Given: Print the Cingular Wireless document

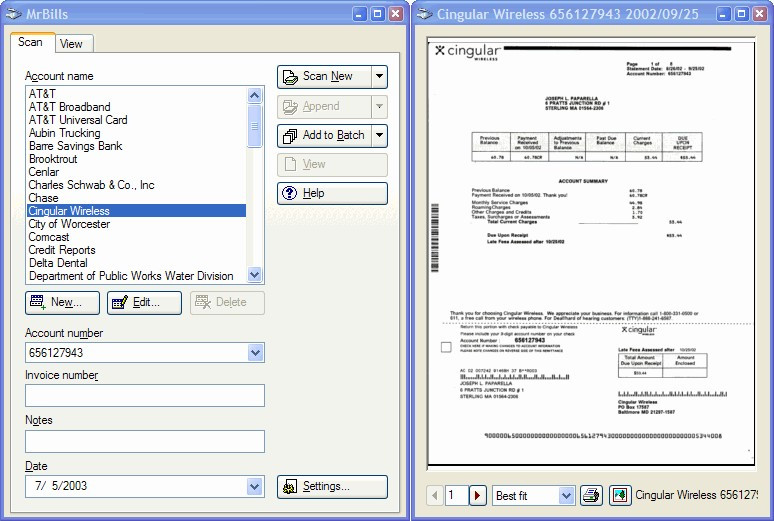Looking at the screenshot, I should click(x=590, y=495).
